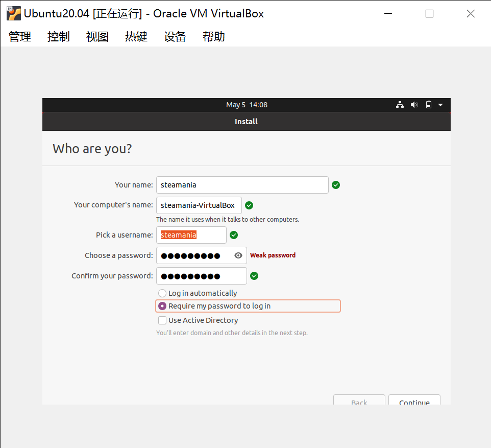Click the Your name text field
The image size is (491, 448).
click(242, 185)
